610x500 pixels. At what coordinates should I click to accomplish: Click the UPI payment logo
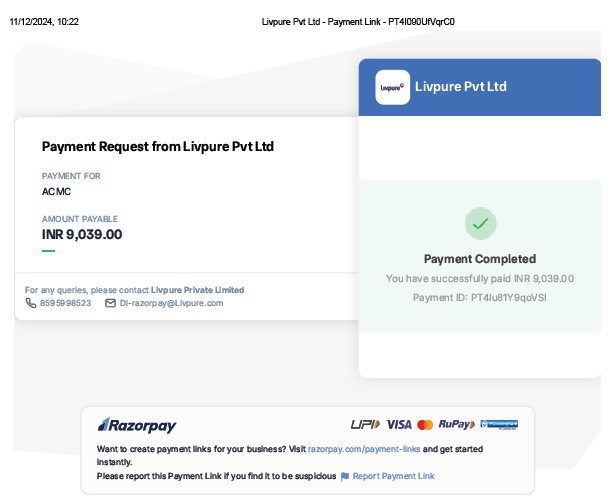[x=365, y=425]
